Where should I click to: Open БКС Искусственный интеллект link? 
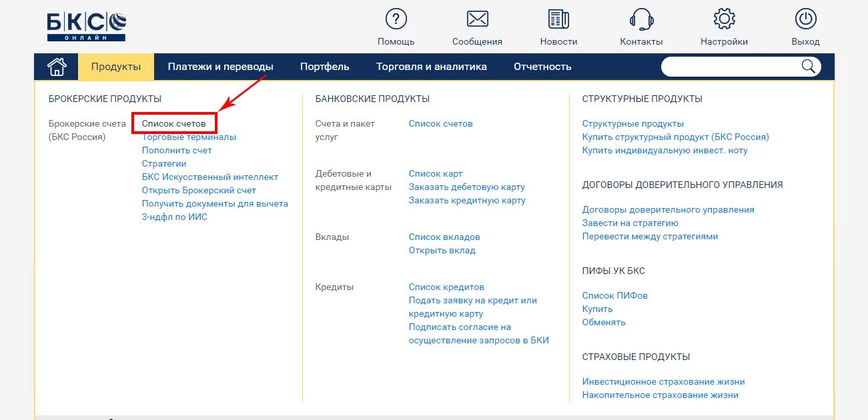210,177
